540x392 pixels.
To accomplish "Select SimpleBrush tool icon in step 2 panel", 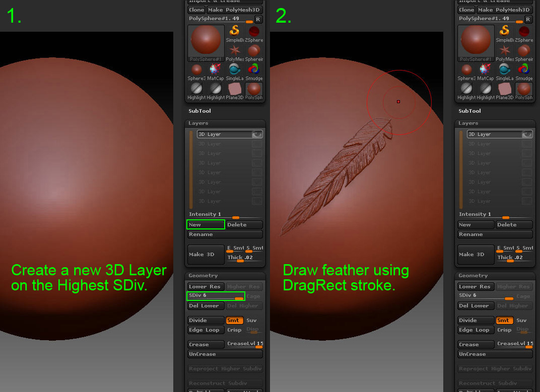I will 505,34.
